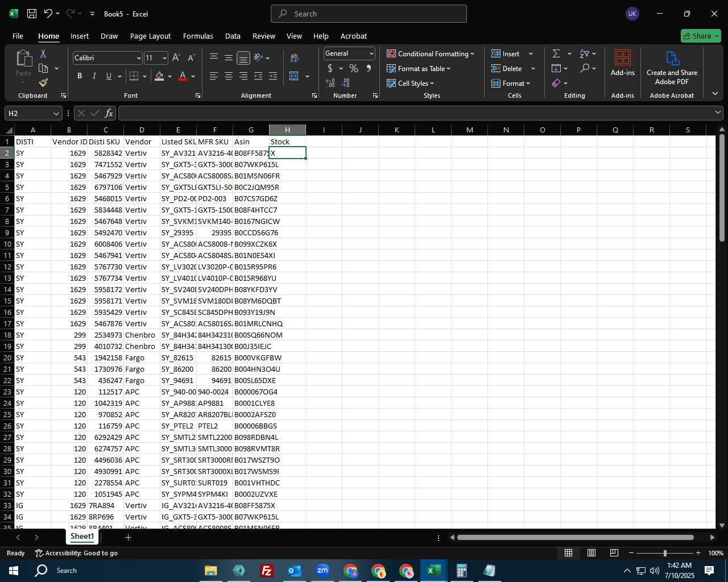Click the AutoSum sigma icon
728x582 pixels.
(x=556, y=53)
